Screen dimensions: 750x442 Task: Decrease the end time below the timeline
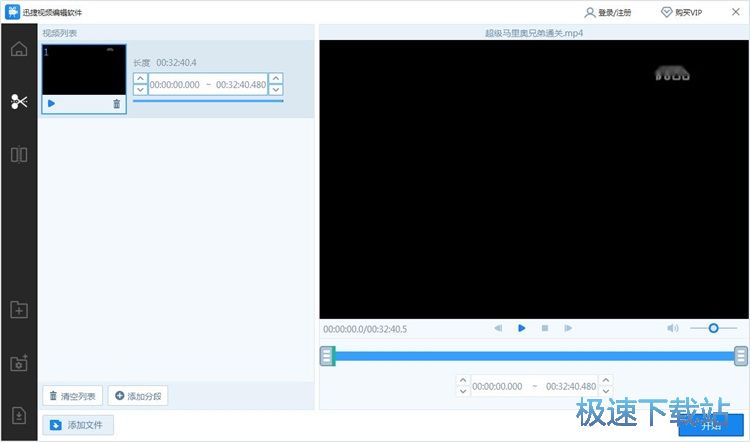point(606,391)
